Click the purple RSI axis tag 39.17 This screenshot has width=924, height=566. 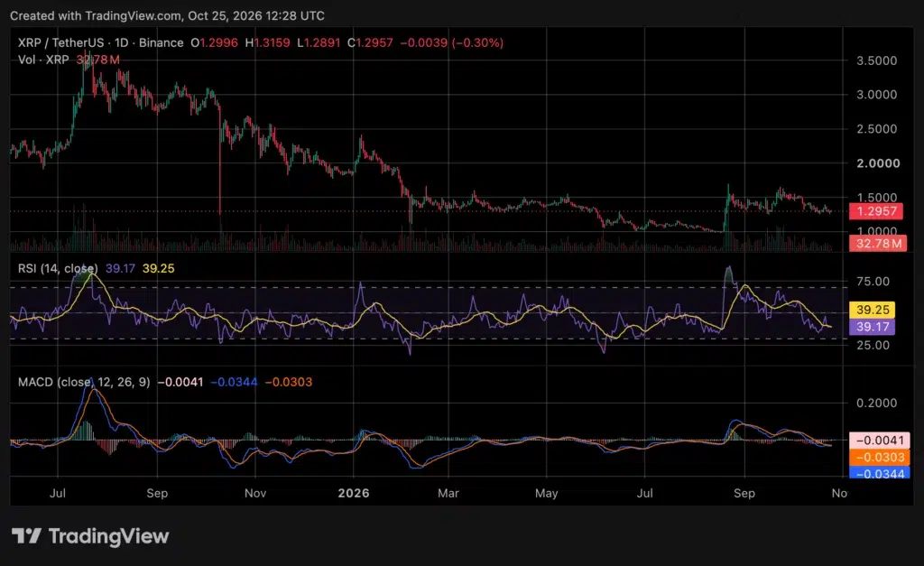point(873,327)
